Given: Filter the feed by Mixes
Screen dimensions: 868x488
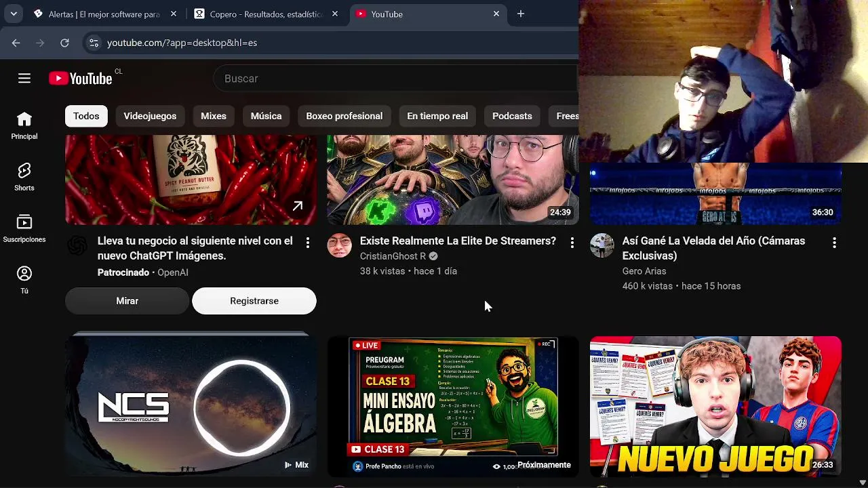Looking at the screenshot, I should tap(214, 116).
